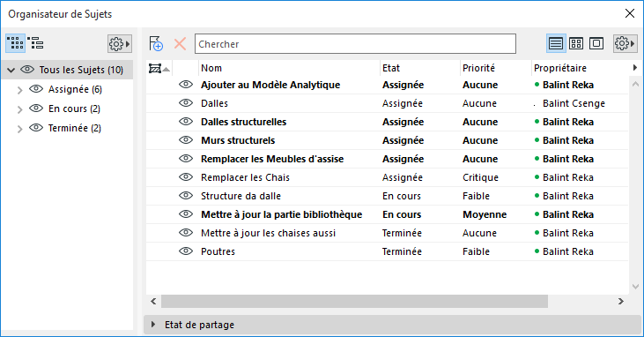644x337 pixels.
Task: Select the tile grid layout icon
Action: 576,43
